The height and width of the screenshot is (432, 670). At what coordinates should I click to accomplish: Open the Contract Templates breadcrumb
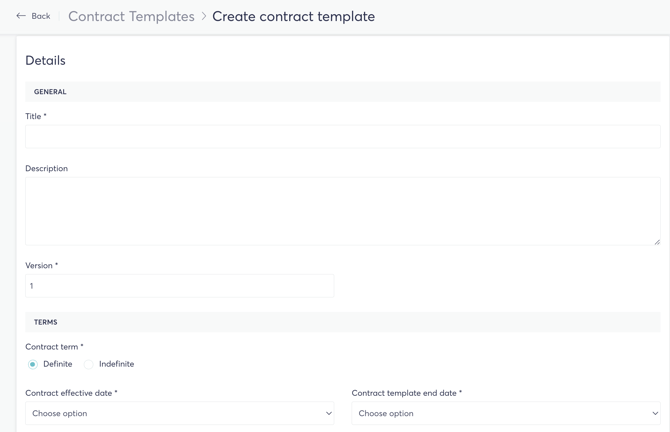point(131,16)
